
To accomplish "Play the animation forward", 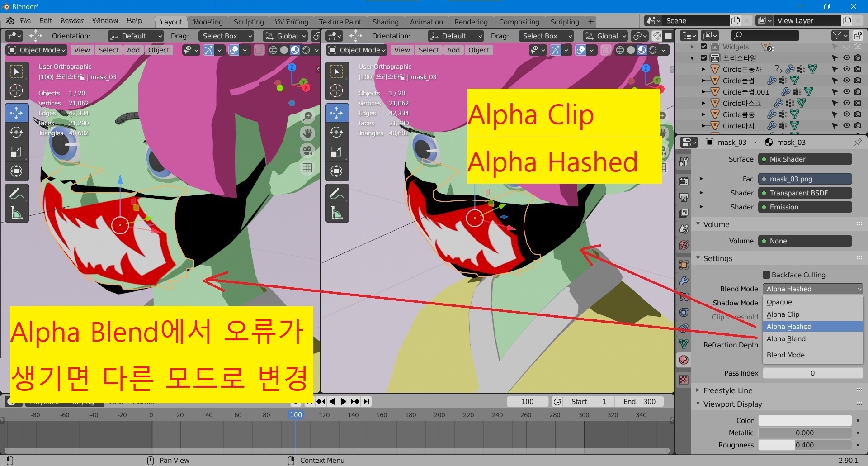I will point(344,401).
